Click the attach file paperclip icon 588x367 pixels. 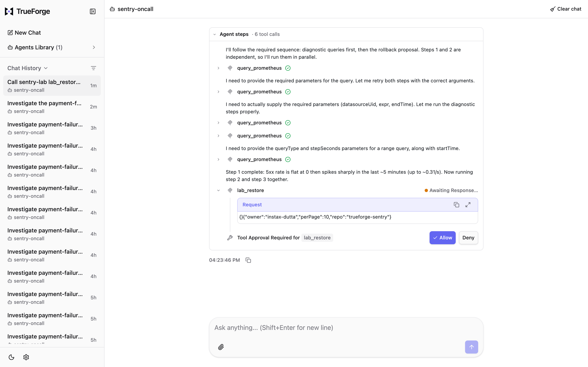pos(221,347)
